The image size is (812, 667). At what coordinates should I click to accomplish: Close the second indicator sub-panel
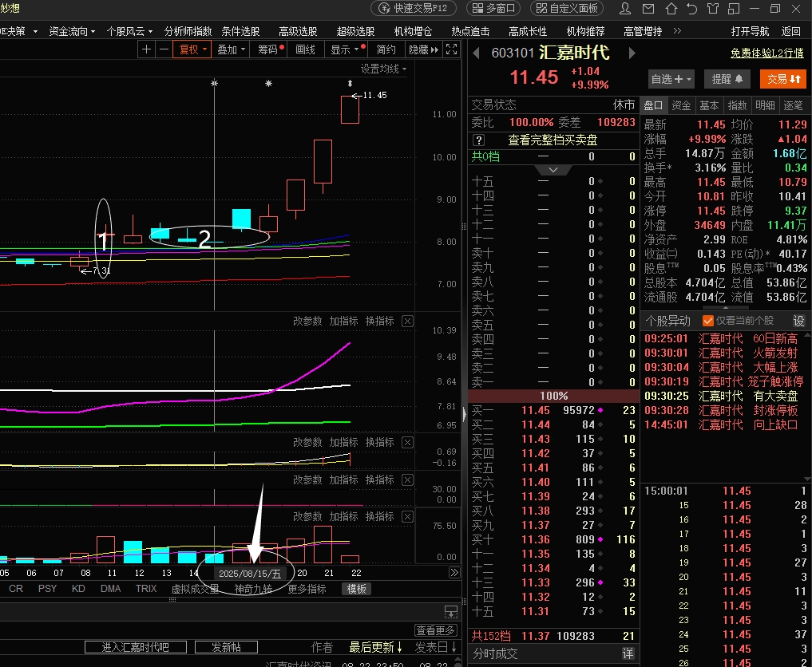pyautogui.click(x=407, y=443)
